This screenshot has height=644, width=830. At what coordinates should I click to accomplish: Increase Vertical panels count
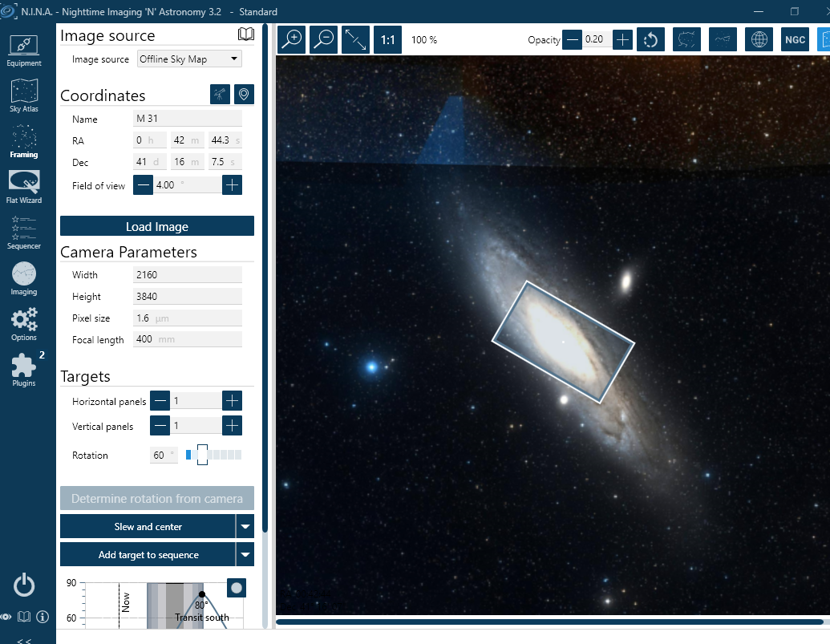coord(232,425)
